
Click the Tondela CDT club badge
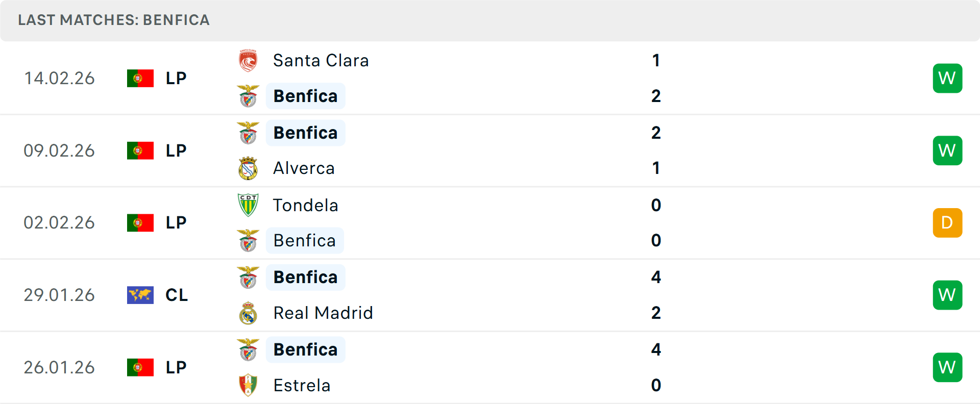coord(248,205)
